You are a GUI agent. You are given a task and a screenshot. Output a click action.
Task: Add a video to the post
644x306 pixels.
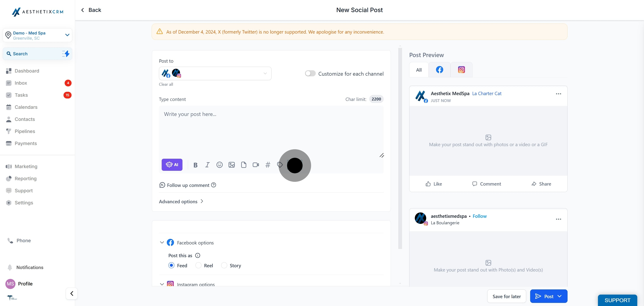[x=256, y=165]
